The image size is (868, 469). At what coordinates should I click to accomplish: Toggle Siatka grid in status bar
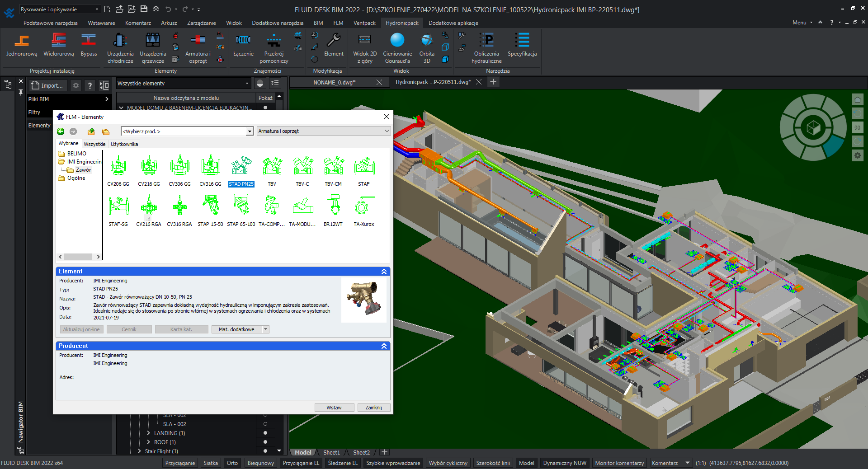[x=210, y=463]
